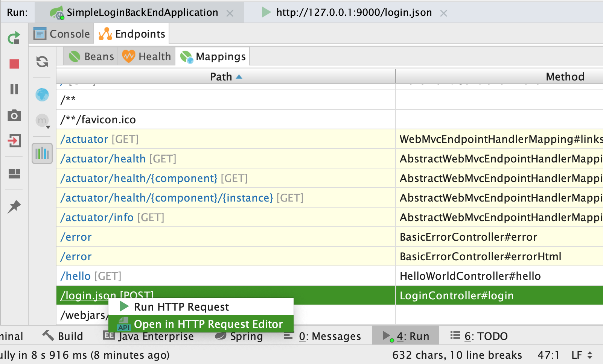Stop the running application
Image resolution: width=603 pixels, height=364 pixels.
(x=14, y=64)
